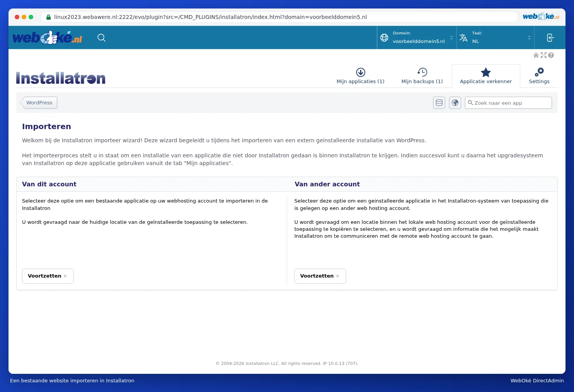Click the search magnifier icon in header
574x392 pixels.
click(x=101, y=37)
